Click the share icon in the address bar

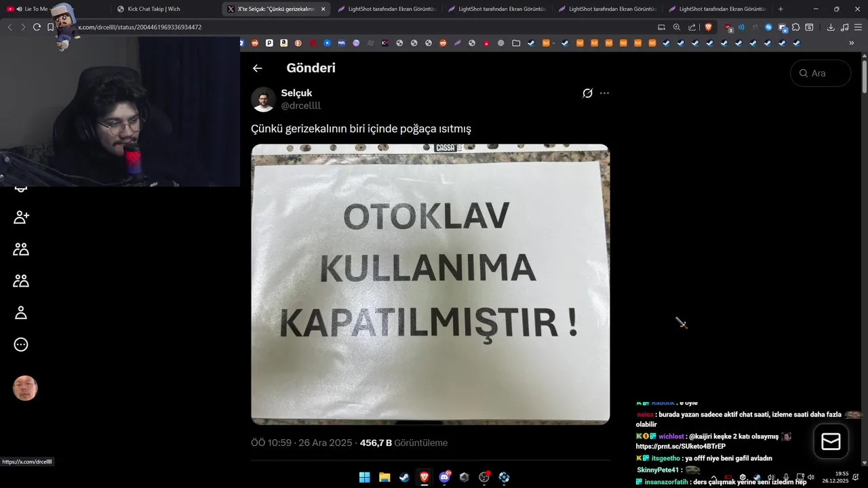tap(692, 27)
